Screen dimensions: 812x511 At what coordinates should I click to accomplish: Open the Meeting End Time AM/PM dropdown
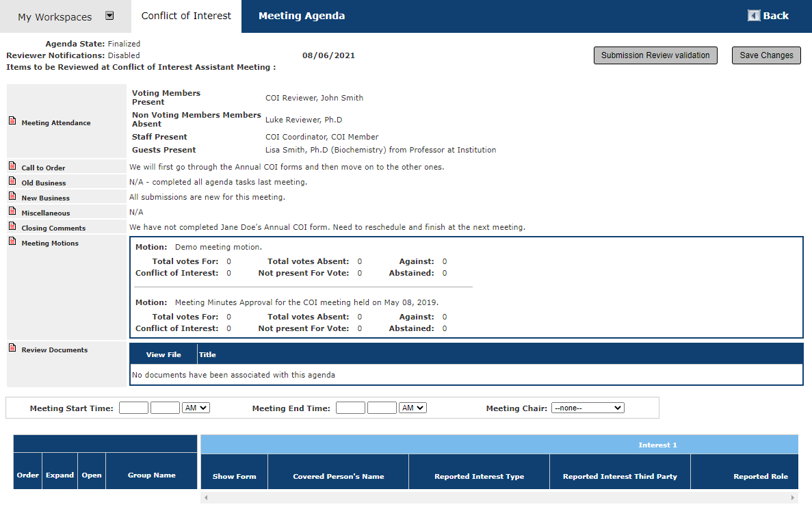click(x=412, y=408)
